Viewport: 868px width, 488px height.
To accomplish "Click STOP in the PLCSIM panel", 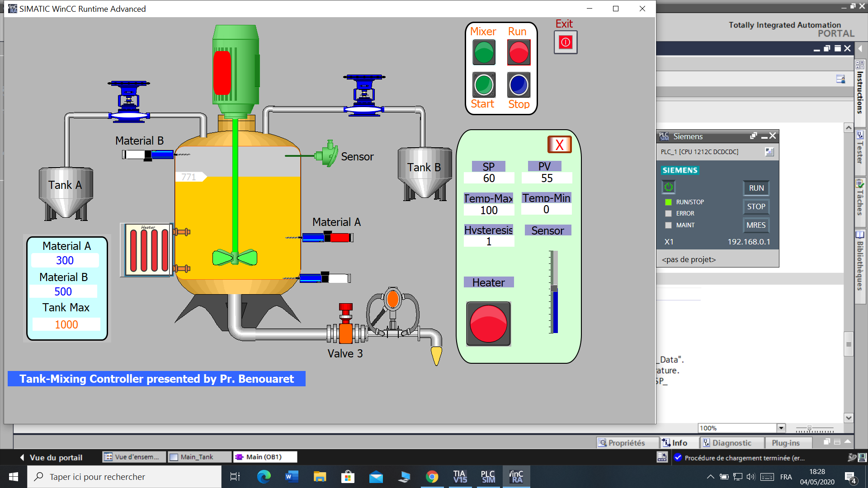I will [756, 207].
